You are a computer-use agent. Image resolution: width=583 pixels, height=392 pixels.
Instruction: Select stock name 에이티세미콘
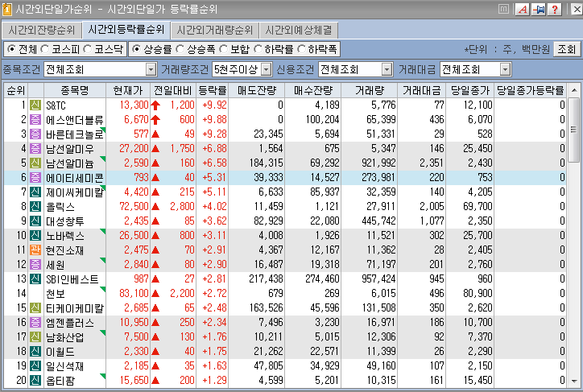[x=74, y=178]
